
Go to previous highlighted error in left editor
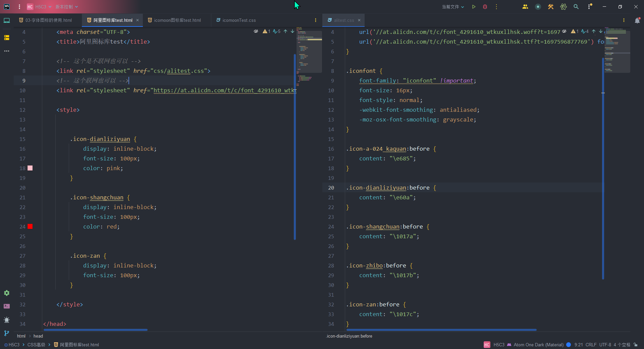(x=285, y=31)
